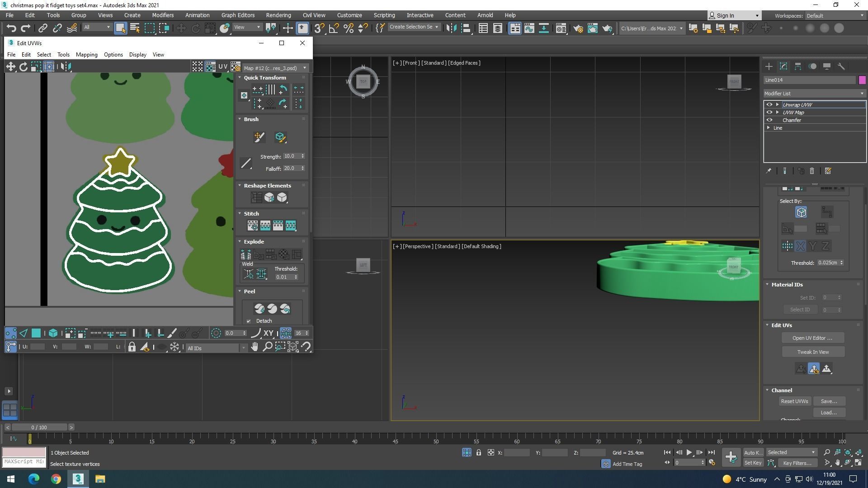Open the Mapping menu in Edit UVWs
Image resolution: width=868 pixels, height=488 pixels.
pyautogui.click(x=86, y=55)
